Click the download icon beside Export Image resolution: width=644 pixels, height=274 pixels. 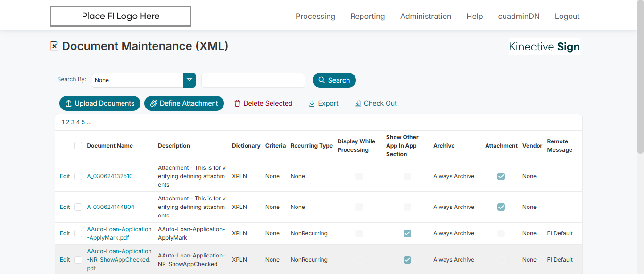point(312,103)
